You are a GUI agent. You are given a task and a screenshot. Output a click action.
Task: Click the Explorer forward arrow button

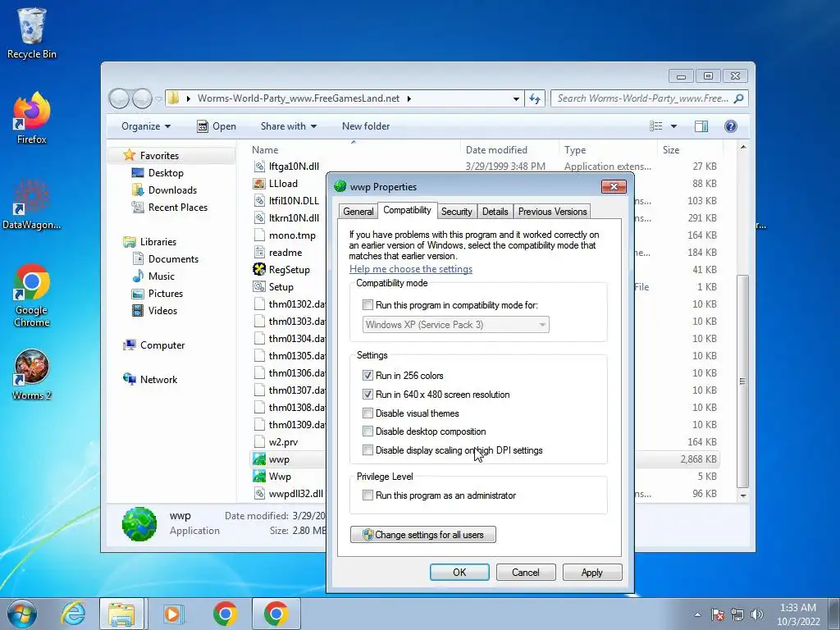click(142, 98)
